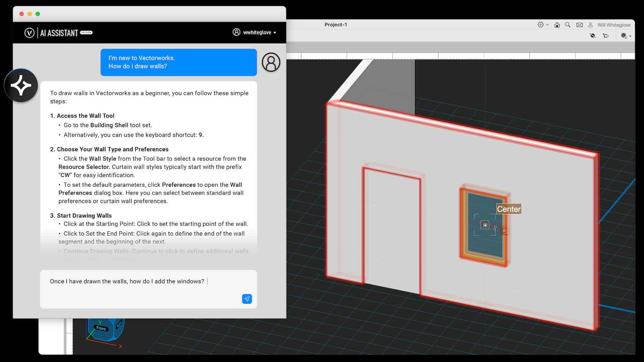The height and width of the screenshot is (362, 644).
Task: Click the '3. Start Drawing Walls' heading
Action: coord(81,216)
